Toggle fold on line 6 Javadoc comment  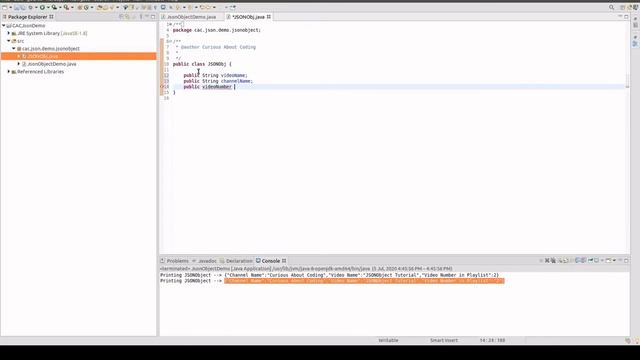[x=170, y=42]
